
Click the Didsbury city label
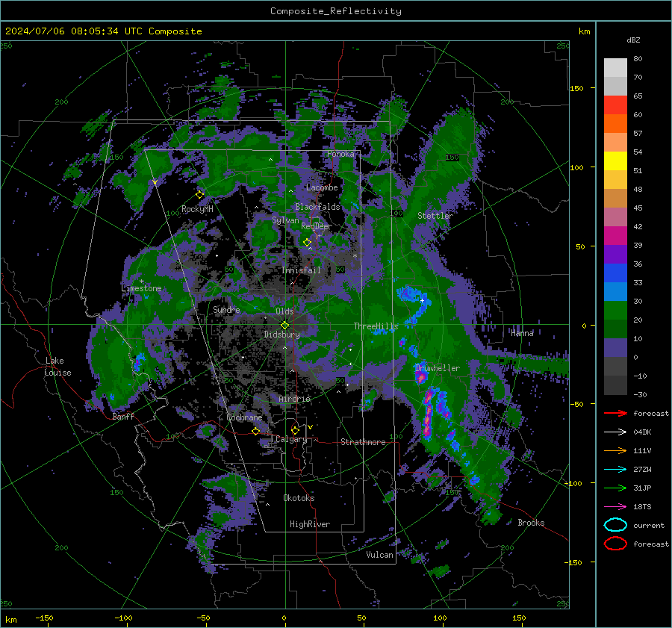[x=281, y=335]
